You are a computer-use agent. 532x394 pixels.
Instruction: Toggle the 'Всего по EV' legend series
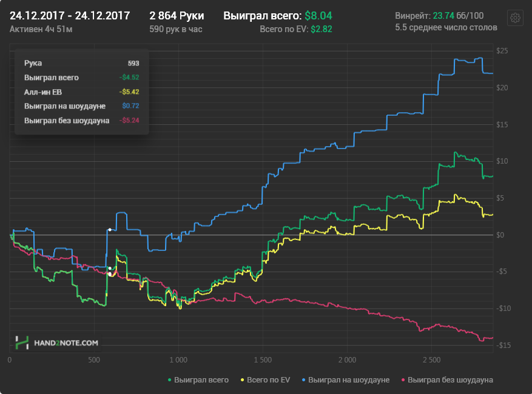click(x=265, y=380)
